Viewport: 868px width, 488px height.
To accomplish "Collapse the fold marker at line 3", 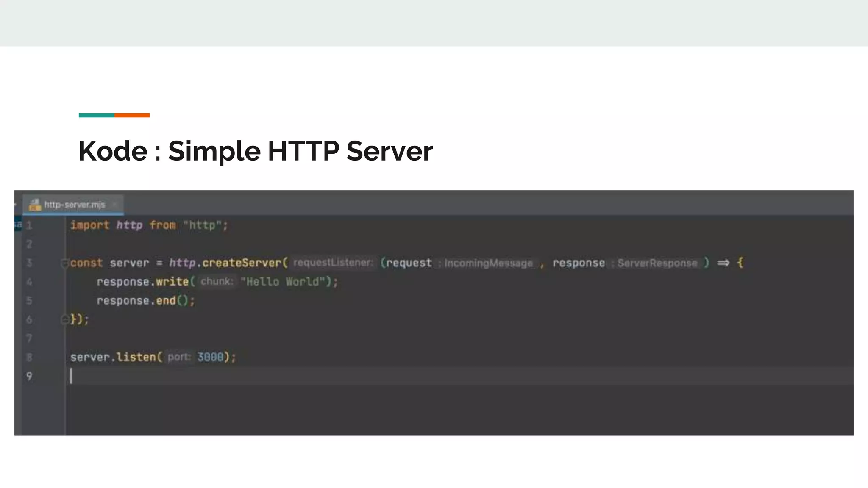I will (x=64, y=263).
